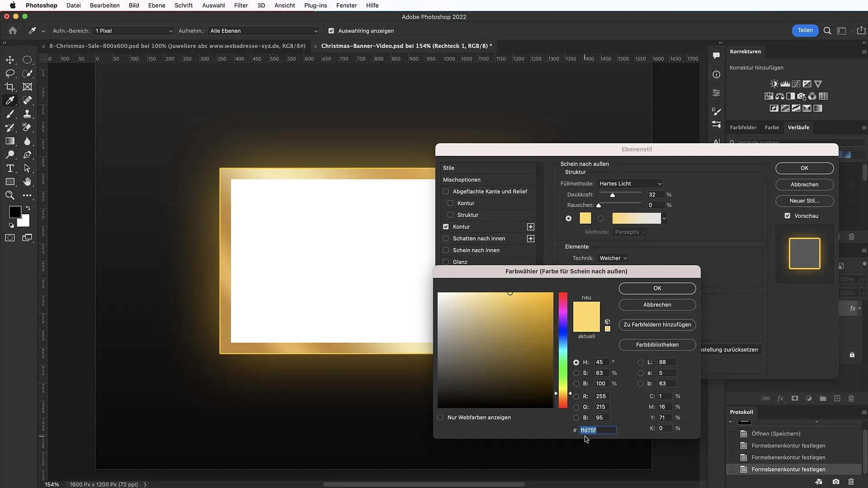The width and height of the screenshot is (868, 488).
Task: Toggle the Vorschau checkbox
Action: [788, 216]
